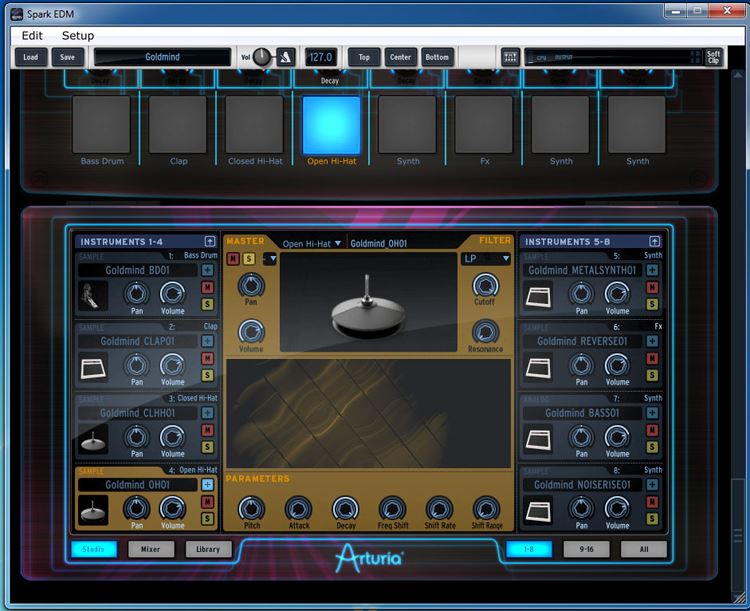Click the plus icon beside Goldmind_OH01 instrument

tap(207, 485)
